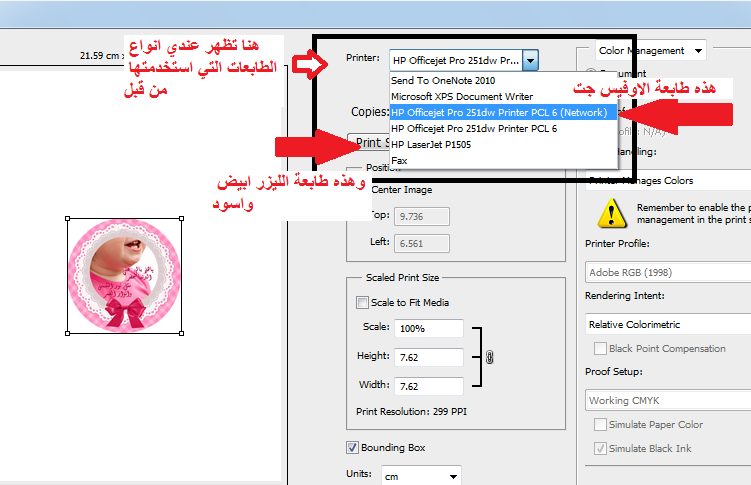Toggle Simulate Black Ink checkbox
Screen dimensions: 751x485
coord(600,449)
